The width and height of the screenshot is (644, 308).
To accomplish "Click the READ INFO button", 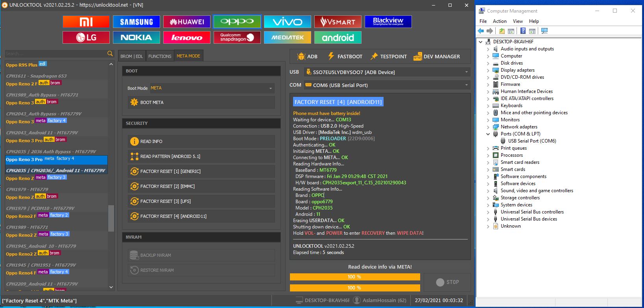I will (x=201, y=141).
